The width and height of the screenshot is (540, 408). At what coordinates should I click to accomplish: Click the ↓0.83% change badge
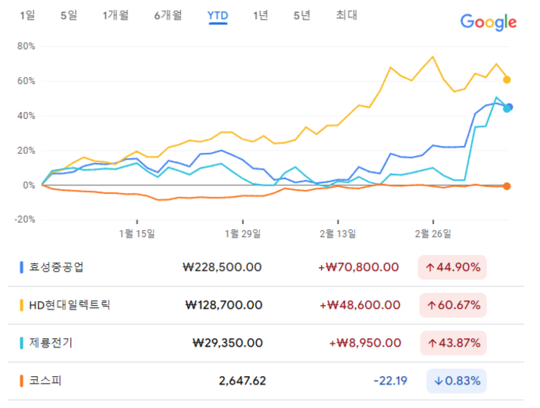click(x=456, y=381)
